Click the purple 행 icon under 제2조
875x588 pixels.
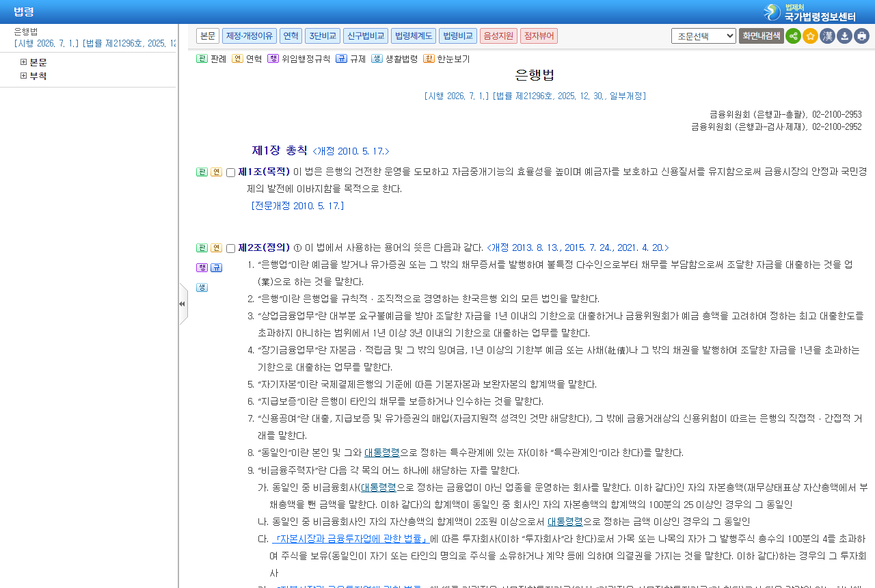click(x=202, y=267)
